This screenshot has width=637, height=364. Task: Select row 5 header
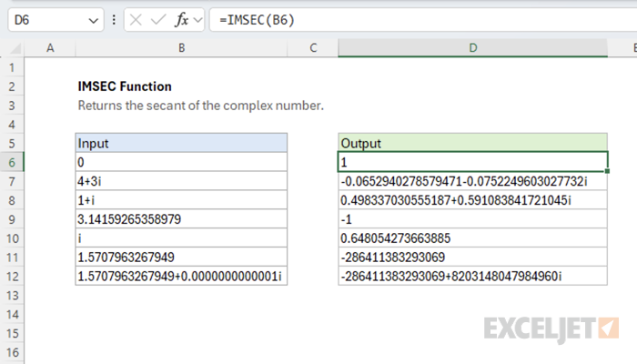click(12, 144)
